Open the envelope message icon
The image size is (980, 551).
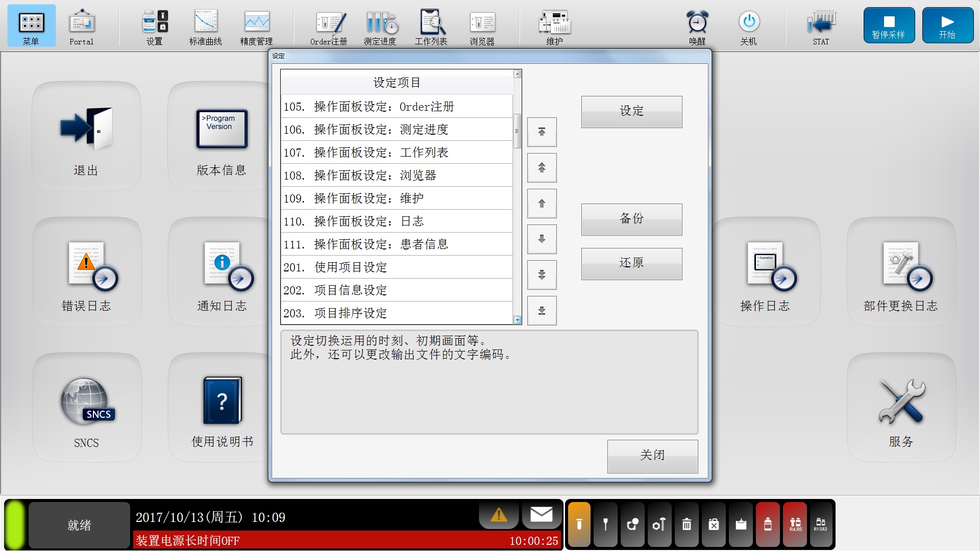click(x=541, y=515)
